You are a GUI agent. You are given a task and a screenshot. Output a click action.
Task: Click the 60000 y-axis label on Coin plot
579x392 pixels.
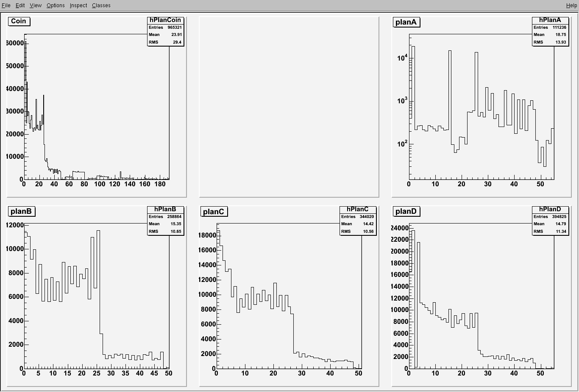16,43
